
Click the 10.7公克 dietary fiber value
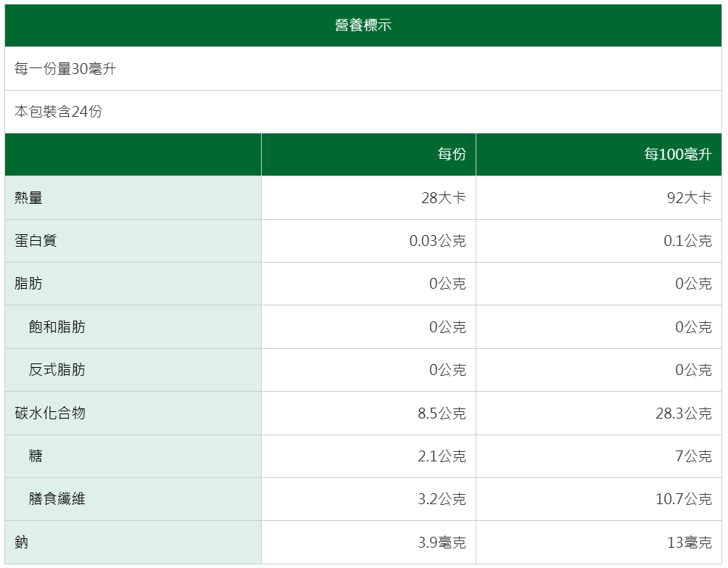(x=684, y=498)
